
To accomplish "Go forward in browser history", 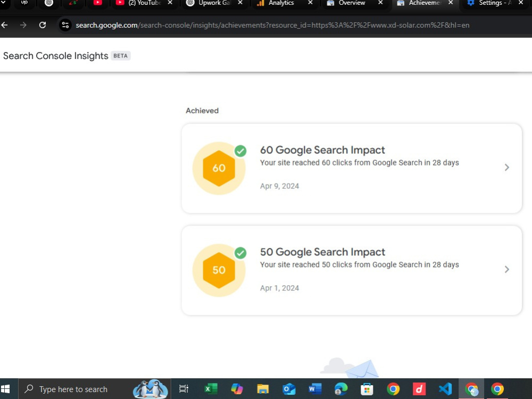I will click(x=23, y=25).
